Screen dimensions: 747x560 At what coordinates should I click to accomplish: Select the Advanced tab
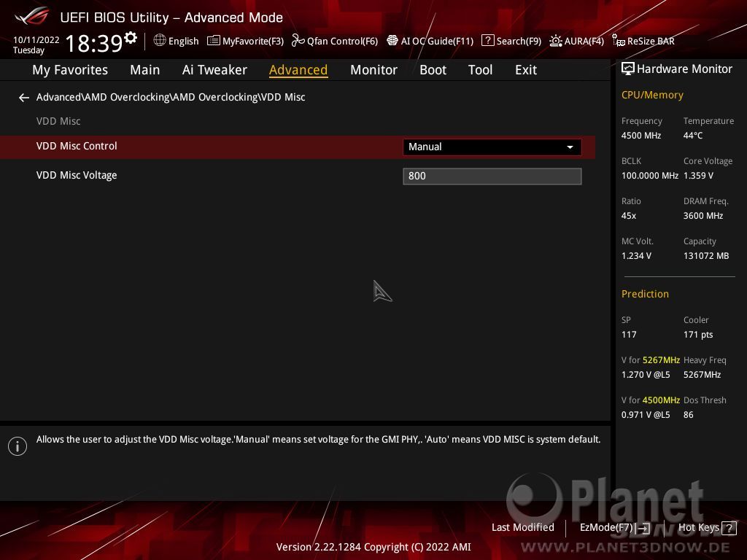[298, 70]
